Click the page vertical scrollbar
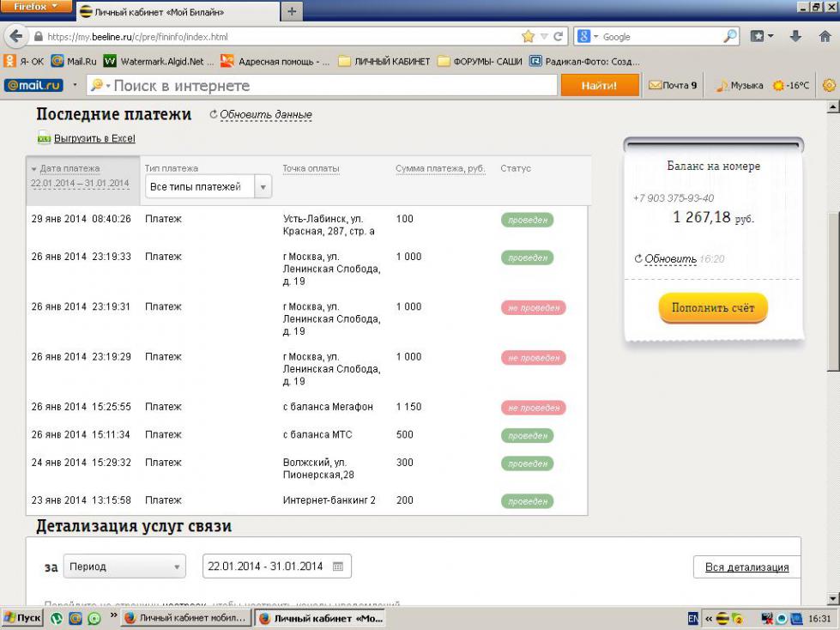 [831, 292]
